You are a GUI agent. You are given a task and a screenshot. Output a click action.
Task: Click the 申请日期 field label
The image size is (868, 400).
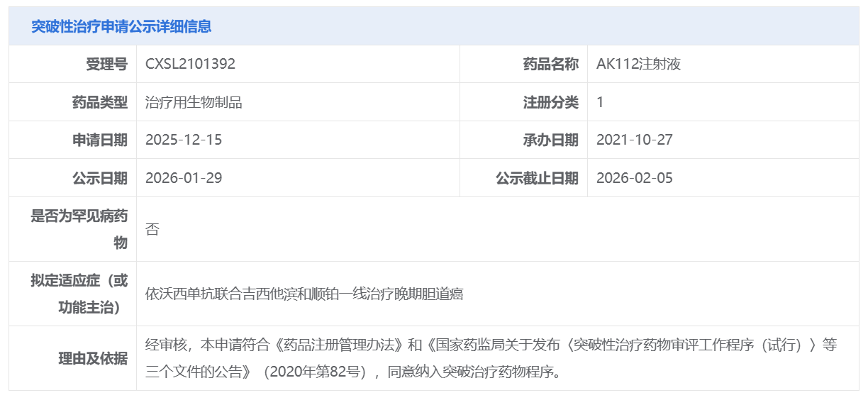tap(99, 140)
